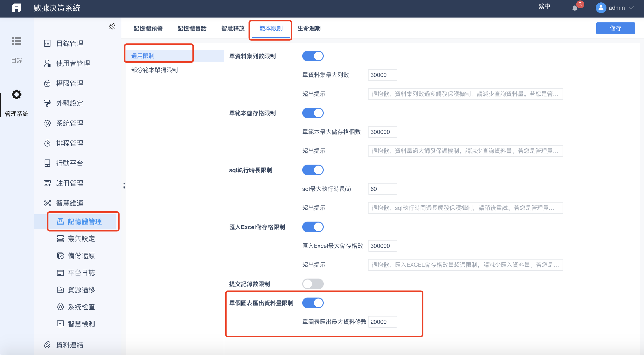Click the FineReport logo icon

(17, 8)
